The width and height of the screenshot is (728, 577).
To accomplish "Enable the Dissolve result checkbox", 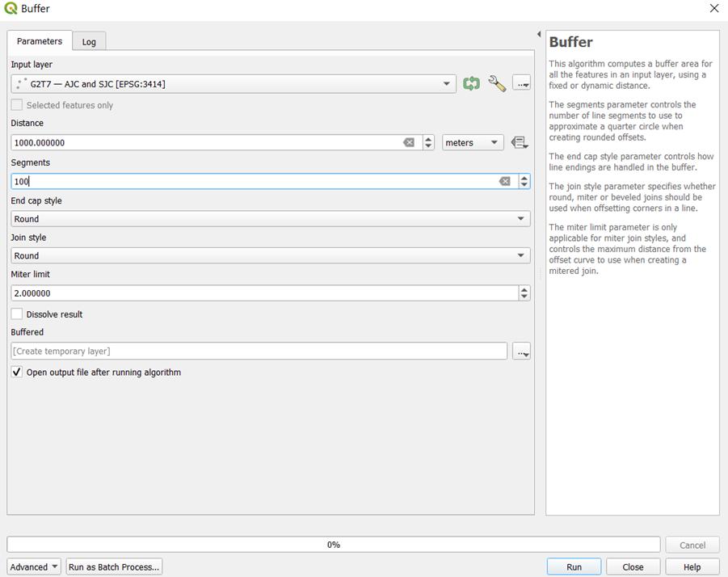I will coord(17,314).
